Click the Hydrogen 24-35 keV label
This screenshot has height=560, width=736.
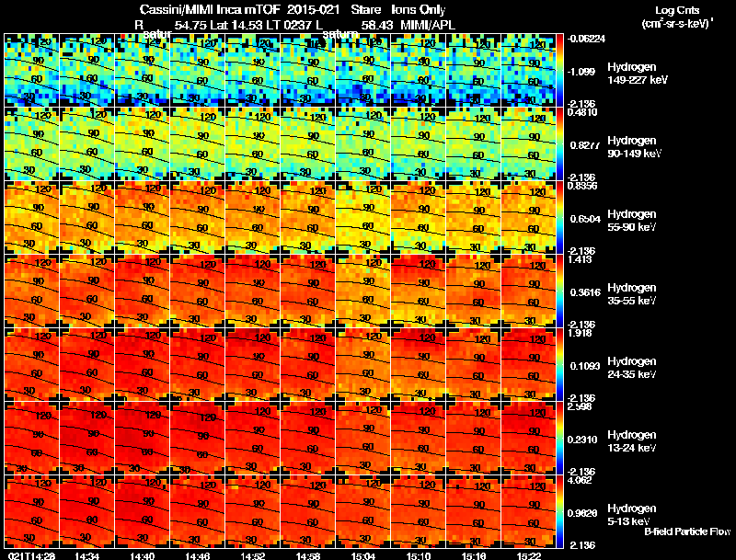(632, 368)
